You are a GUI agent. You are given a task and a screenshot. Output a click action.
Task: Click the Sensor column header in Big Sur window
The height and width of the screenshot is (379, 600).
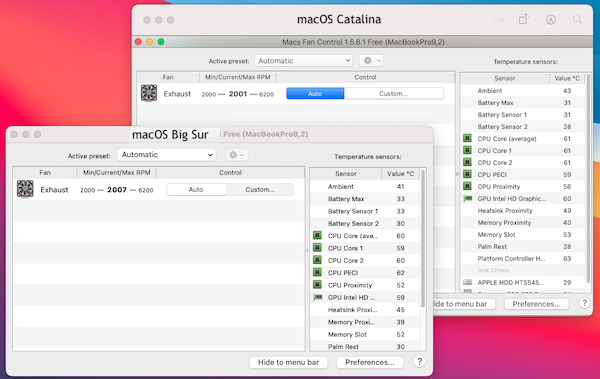coord(346,173)
